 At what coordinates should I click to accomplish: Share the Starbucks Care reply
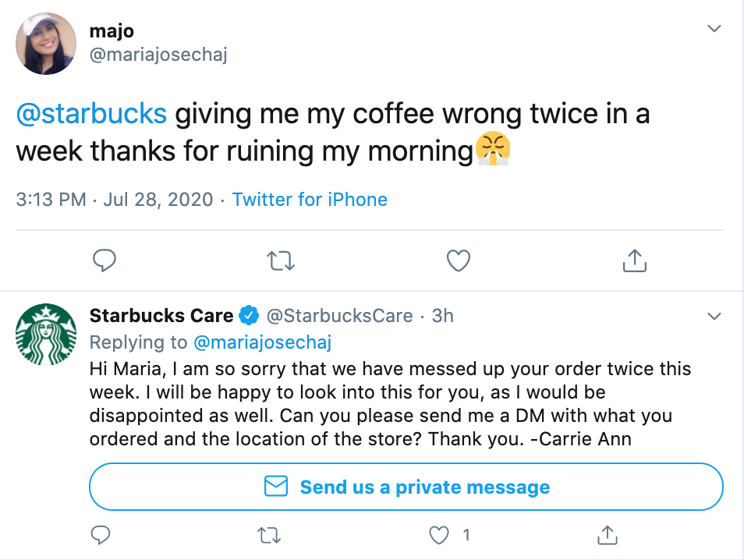pyautogui.click(x=607, y=535)
